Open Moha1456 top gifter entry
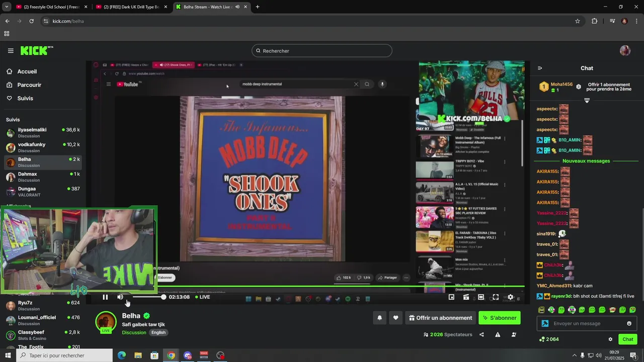Image resolution: width=644 pixels, height=362 pixels. (x=556, y=87)
